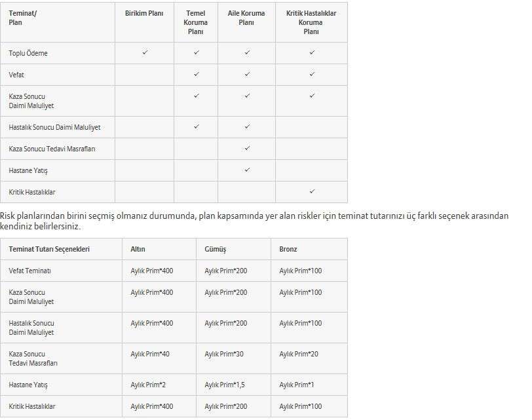Click the Kritik Hastalıklar Koruma Planı header
Image resolution: width=532 pixels, height=420 pixels.
tap(311, 22)
